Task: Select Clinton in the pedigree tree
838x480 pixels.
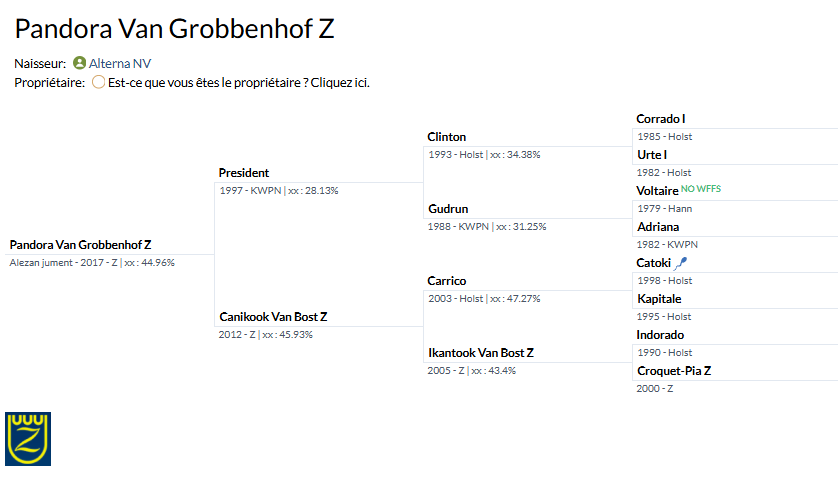Action: click(x=446, y=137)
